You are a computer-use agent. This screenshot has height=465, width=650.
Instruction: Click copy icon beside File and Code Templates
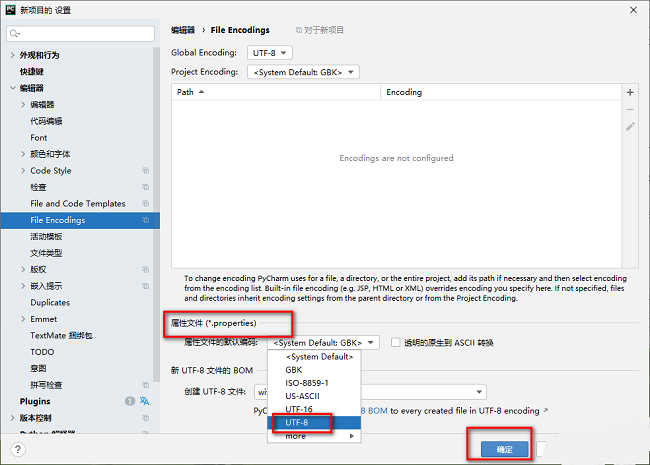pos(146,203)
